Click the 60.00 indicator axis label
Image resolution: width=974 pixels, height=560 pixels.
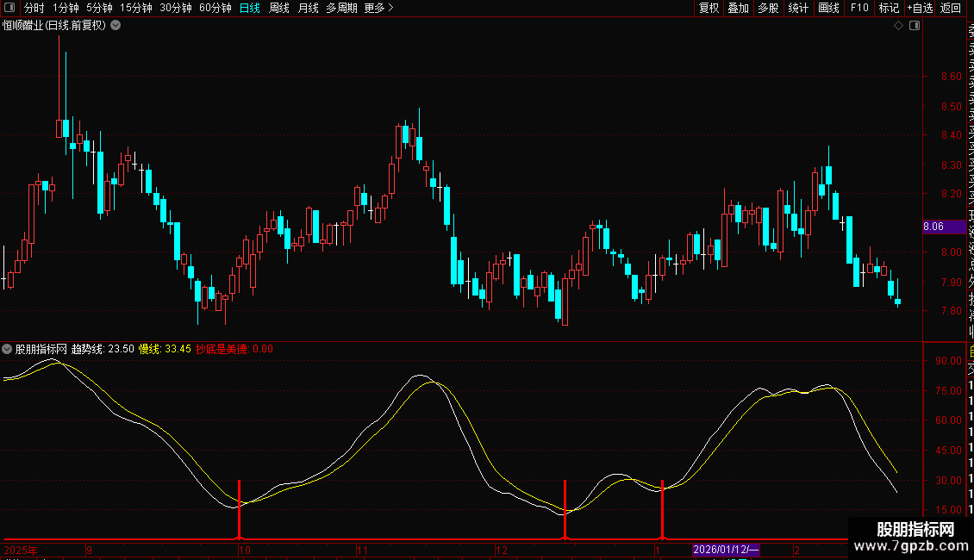click(948, 420)
